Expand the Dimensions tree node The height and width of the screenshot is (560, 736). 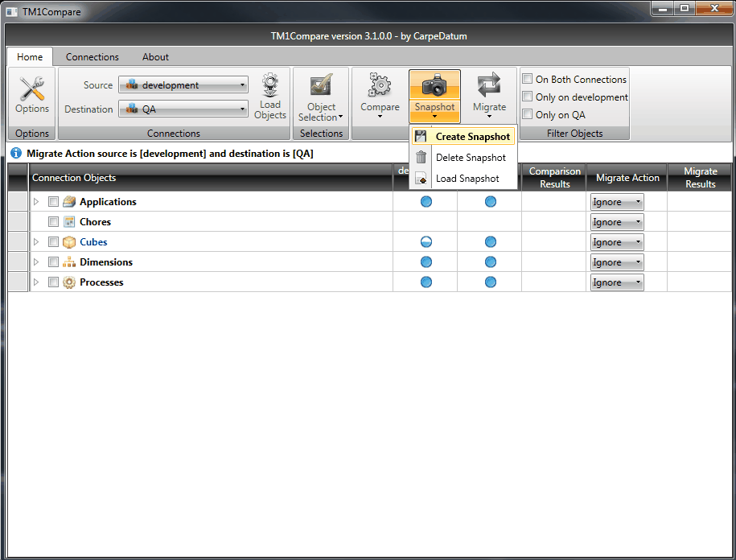[36, 262]
